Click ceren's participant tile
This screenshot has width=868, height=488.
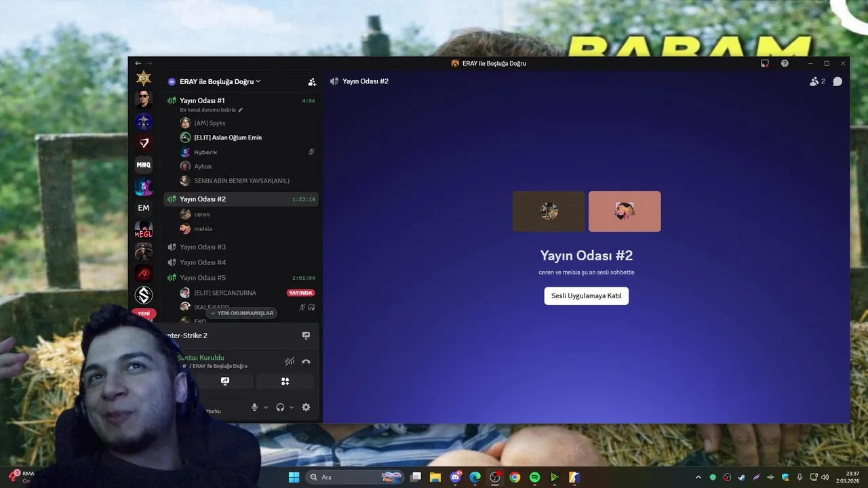[549, 211]
